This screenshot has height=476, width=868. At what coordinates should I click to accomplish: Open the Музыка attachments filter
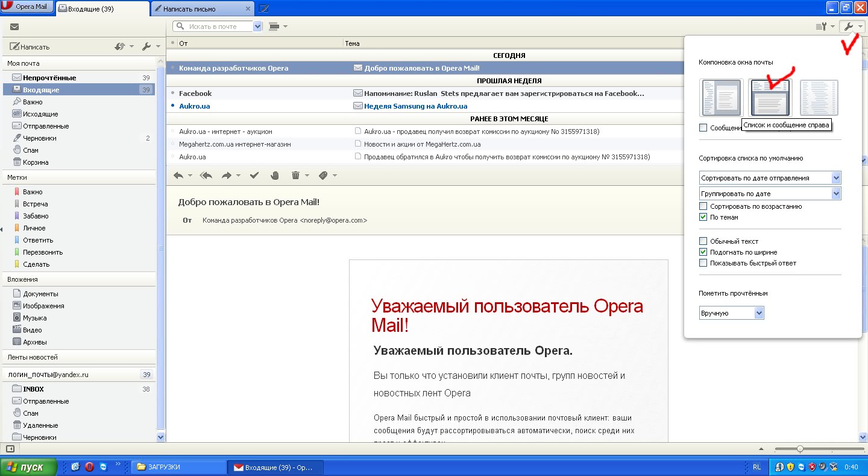pyautogui.click(x=78, y=318)
